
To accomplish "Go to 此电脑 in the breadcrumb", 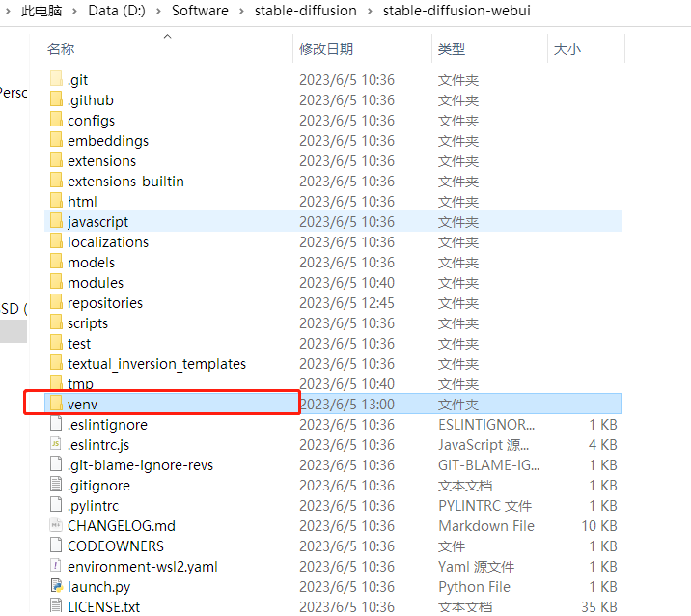I will [41, 11].
